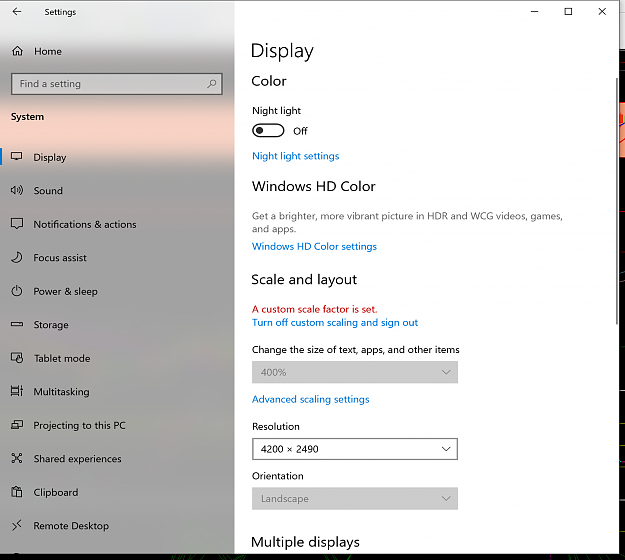Click the Focus assist moon icon

pos(17,257)
